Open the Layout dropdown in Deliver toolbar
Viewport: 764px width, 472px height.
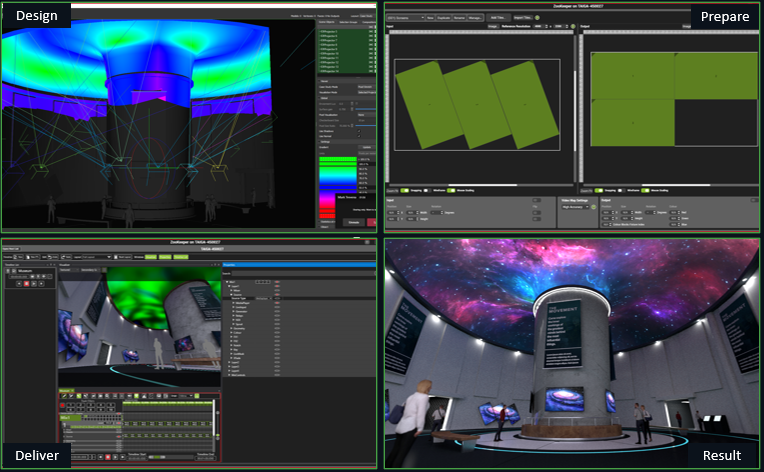[96, 257]
